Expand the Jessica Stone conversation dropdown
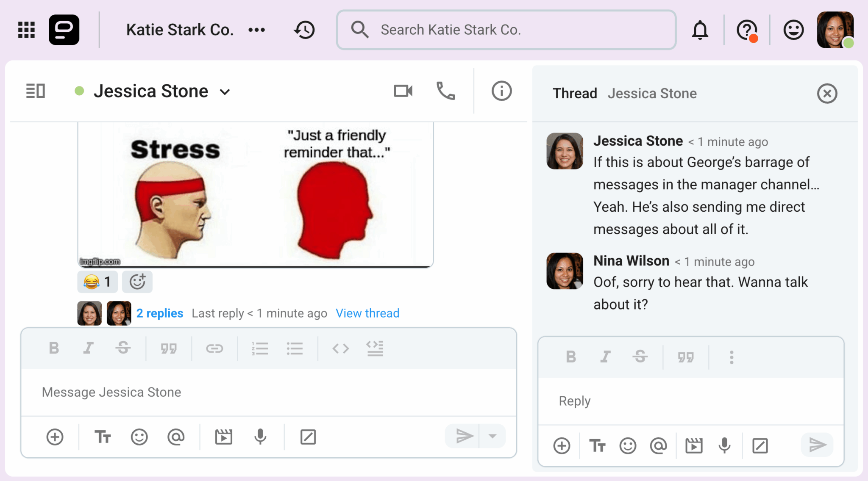The image size is (868, 481). coord(225,92)
